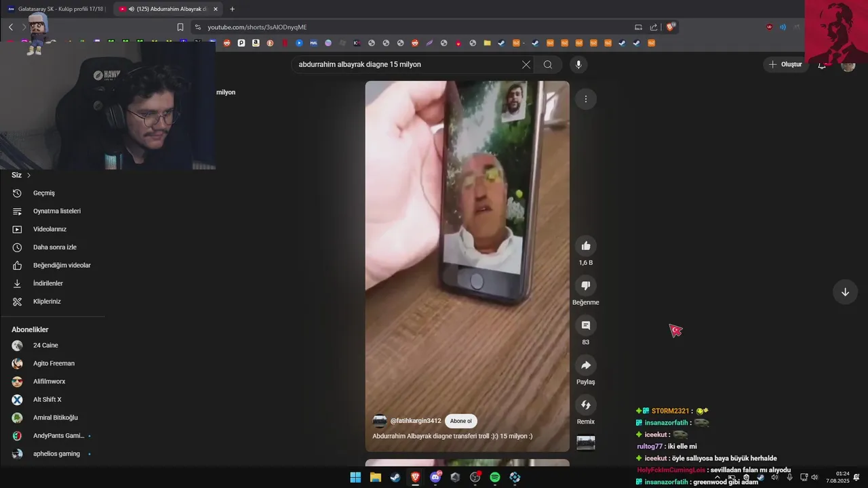The height and width of the screenshot is (488, 868).
Task: Bookmark this page via bookmark icon
Action: pyautogui.click(x=180, y=27)
